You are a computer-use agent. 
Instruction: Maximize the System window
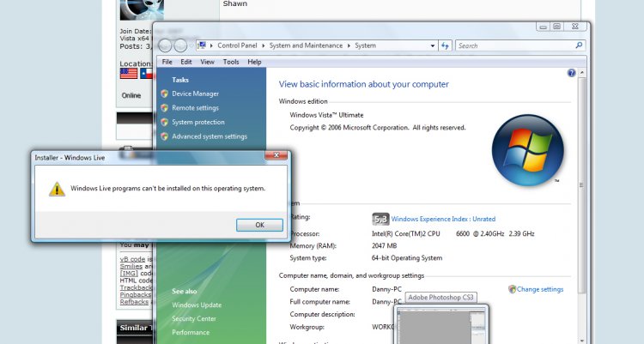tap(556, 27)
